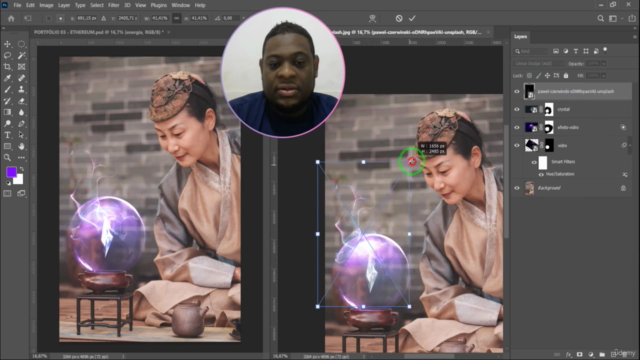The height and width of the screenshot is (360, 640).
Task: Select the Gradient tool
Action: click(7, 112)
